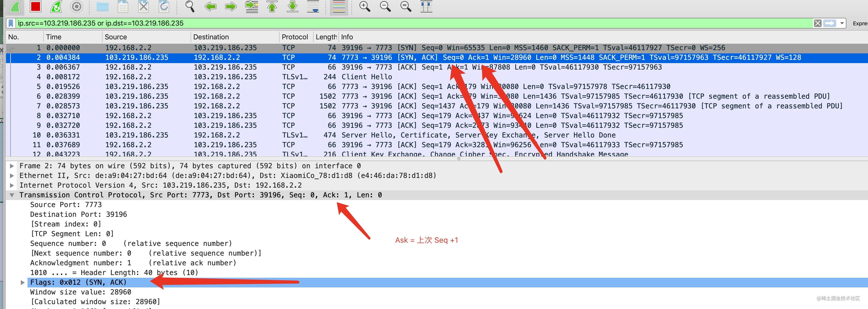Open the Expression filter builder
Screen dimensions: 868x309
tap(860, 23)
